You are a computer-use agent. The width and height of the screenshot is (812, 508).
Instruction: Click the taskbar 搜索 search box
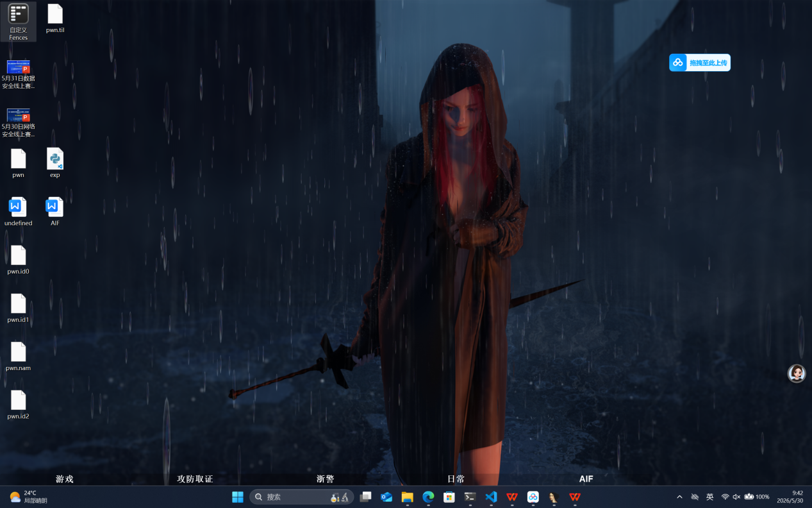click(301, 497)
